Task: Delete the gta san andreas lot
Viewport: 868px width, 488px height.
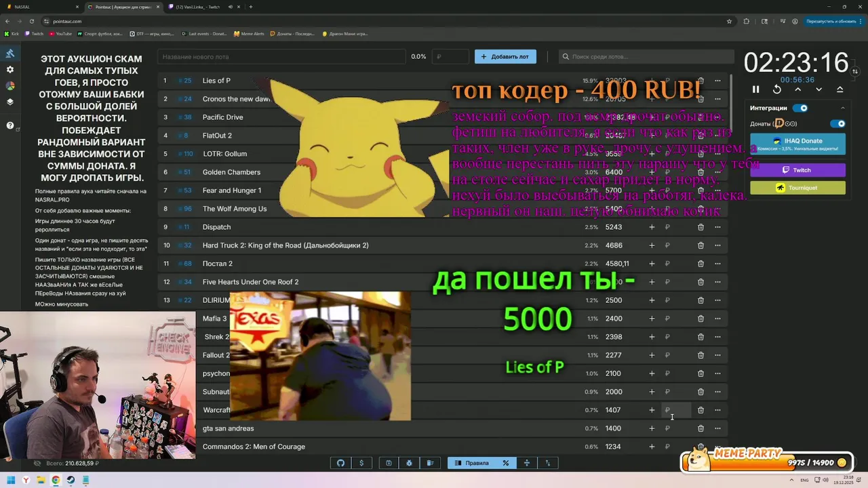Action: (x=701, y=428)
